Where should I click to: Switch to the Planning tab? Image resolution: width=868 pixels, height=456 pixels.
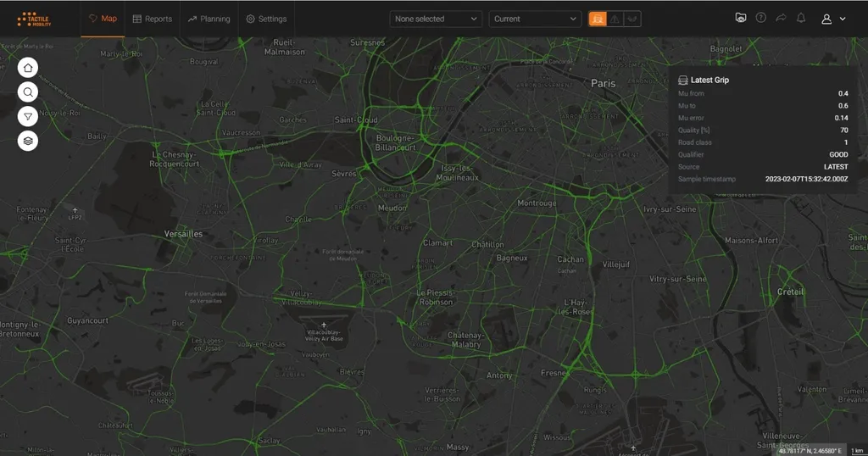[x=209, y=19]
